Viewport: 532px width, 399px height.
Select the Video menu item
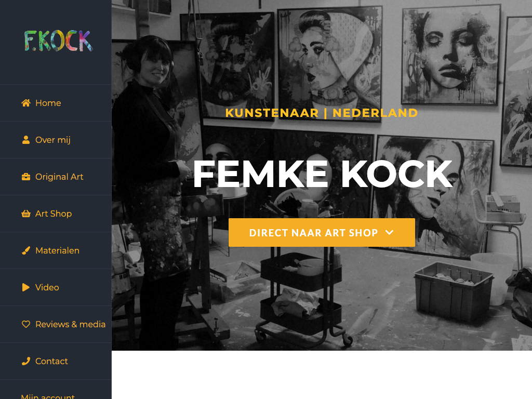tap(56, 287)
